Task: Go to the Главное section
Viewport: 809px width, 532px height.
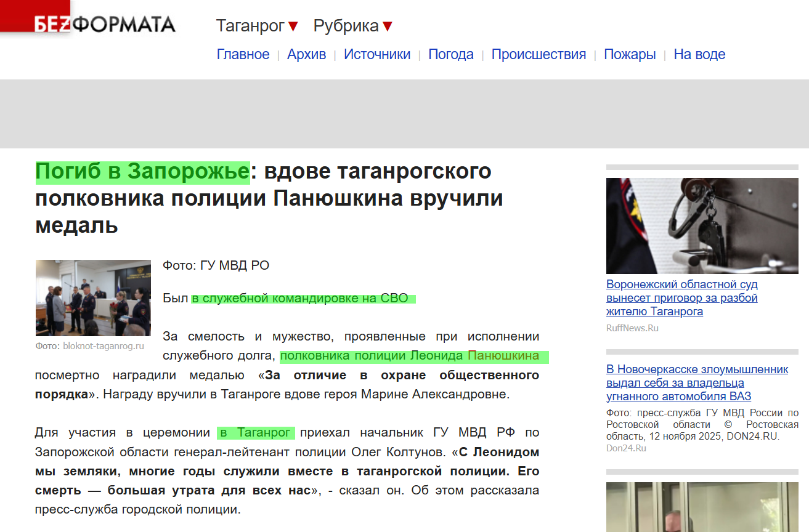Action: tap(243, 54)
